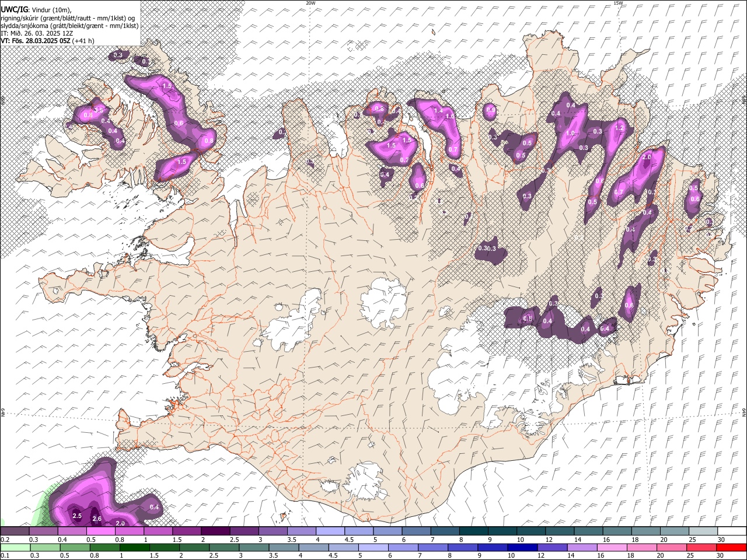Click the '(+41 h)' forecast offset text
This screenshot has width=747, height=560.
tap(83, 41)
